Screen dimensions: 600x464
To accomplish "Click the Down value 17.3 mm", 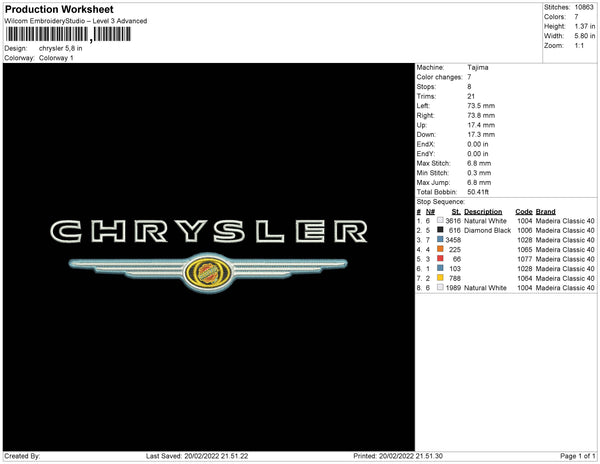I will click(x=481, y=135).
